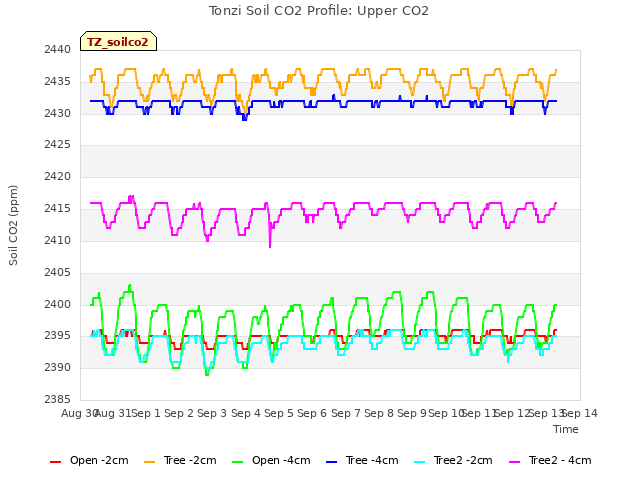Click the 2425 y-axis tick label
The image size is (640, 480).
click(58, 144)
